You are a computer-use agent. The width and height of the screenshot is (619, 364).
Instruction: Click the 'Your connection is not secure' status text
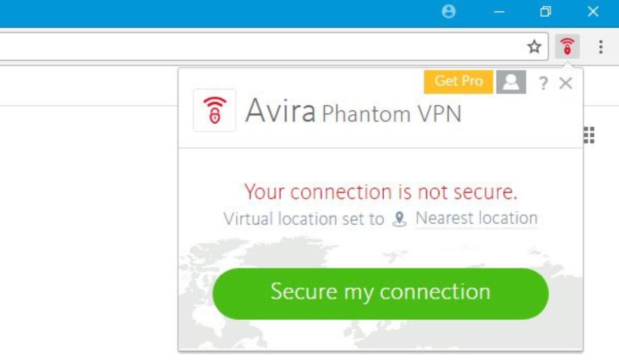click(381, 192)
